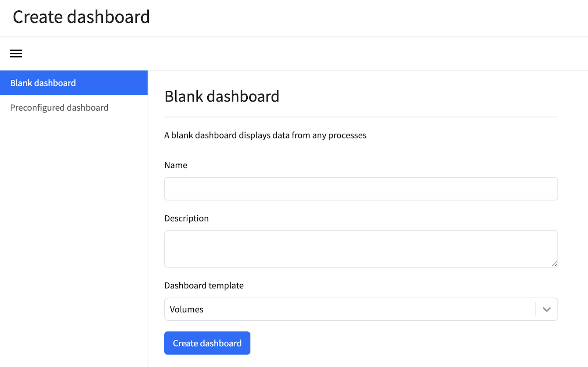588x367 pixels.
Task: Grab the Description textarea resize handle
Action: coord(554,264)
